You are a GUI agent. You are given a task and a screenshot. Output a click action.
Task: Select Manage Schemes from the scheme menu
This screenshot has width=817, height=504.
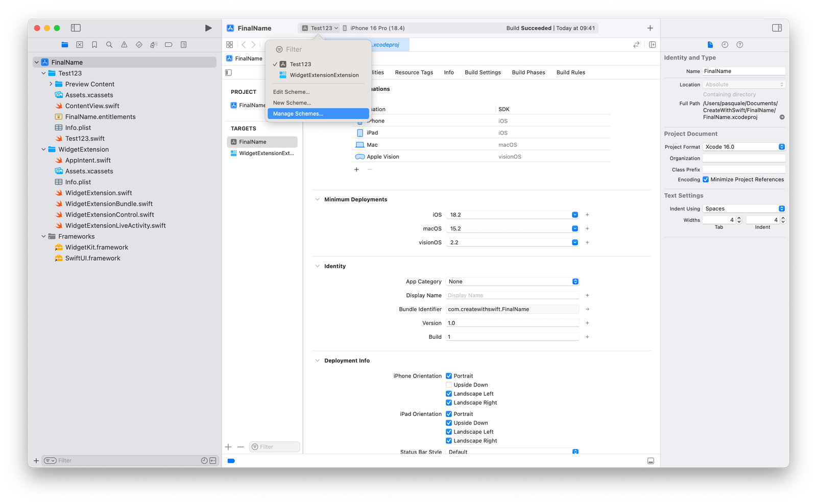coord(298,113)
